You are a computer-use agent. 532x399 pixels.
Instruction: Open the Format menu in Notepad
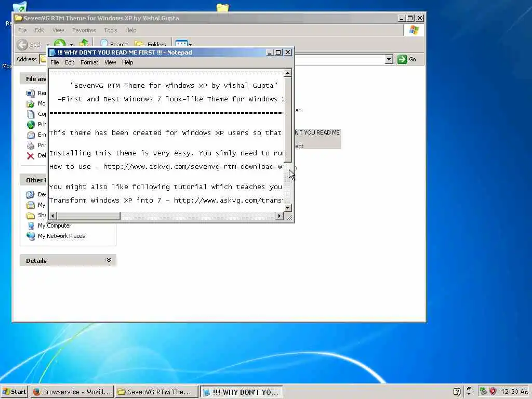[x=89, y=62]
